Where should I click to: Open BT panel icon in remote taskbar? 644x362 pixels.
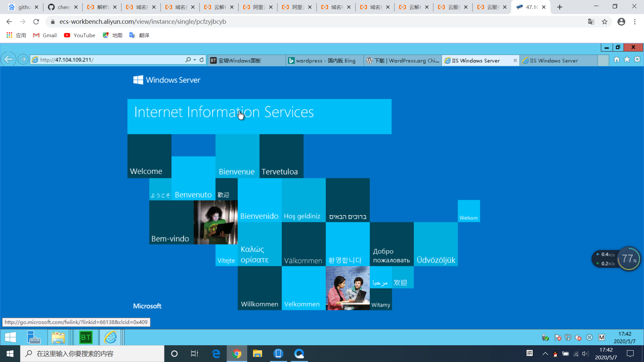pos(86,337)
